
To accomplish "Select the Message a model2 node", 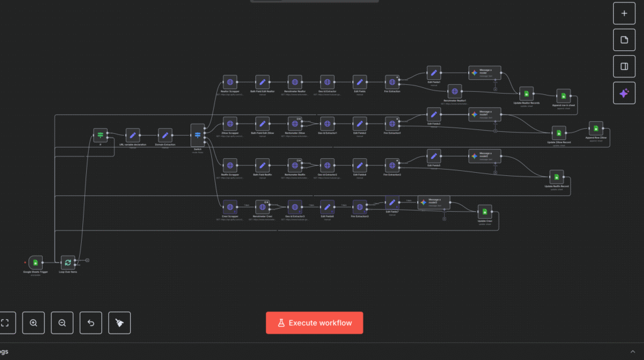I will (485, 156).
